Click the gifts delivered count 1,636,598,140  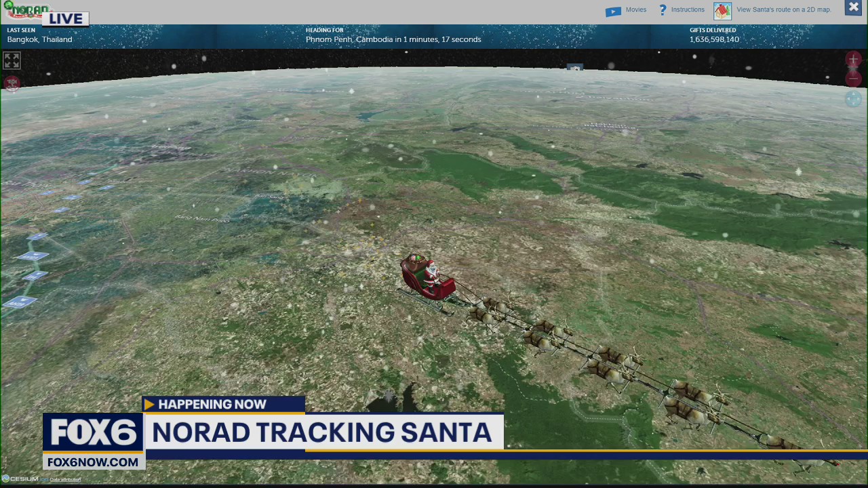coord(714,39)
